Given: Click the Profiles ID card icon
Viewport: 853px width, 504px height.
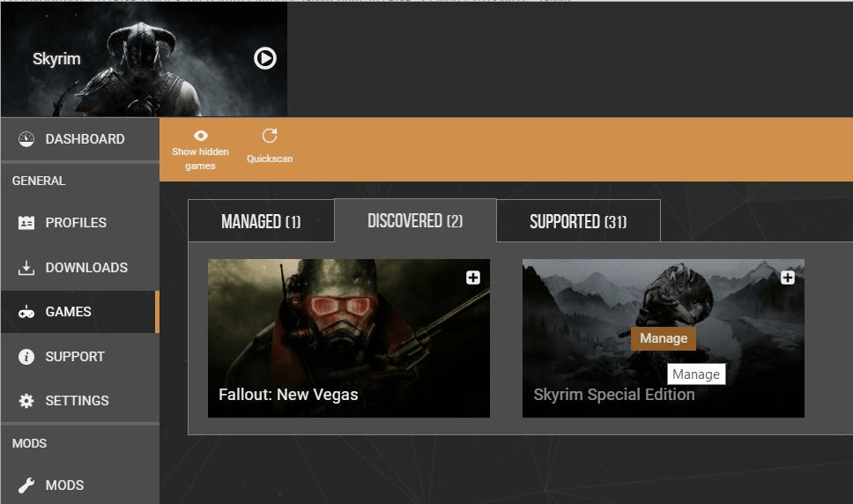Looking at the screenshot, I should [26, 222].
